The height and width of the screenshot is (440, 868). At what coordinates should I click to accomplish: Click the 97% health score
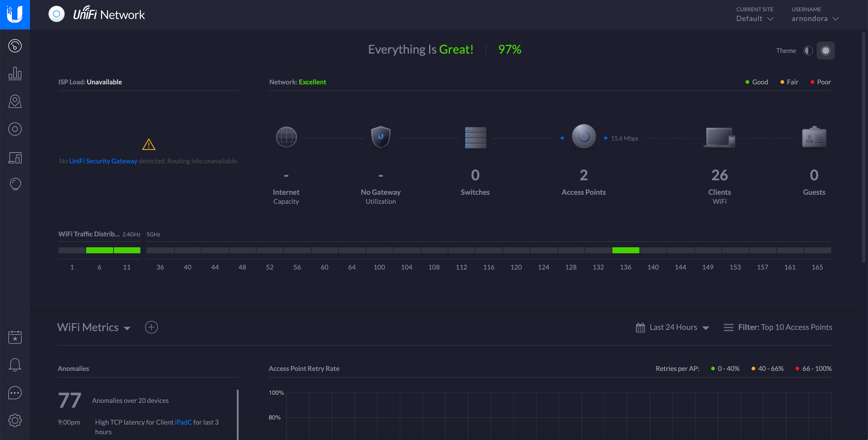click(510, 50)
